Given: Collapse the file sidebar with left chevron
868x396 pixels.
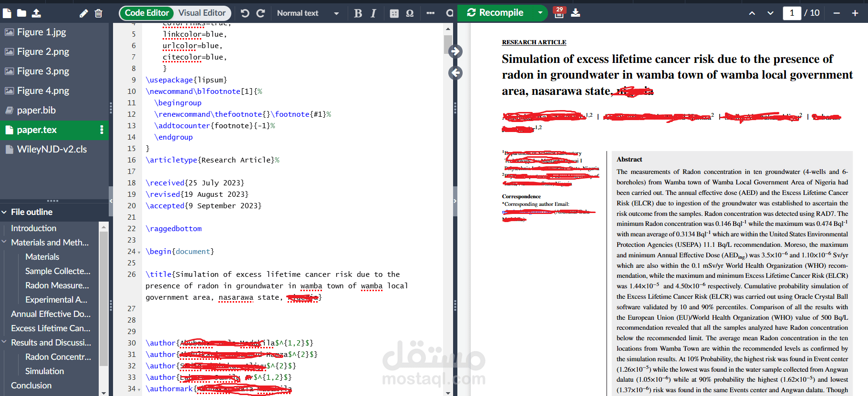Looking at the screenshot, I should pos(111,201).
